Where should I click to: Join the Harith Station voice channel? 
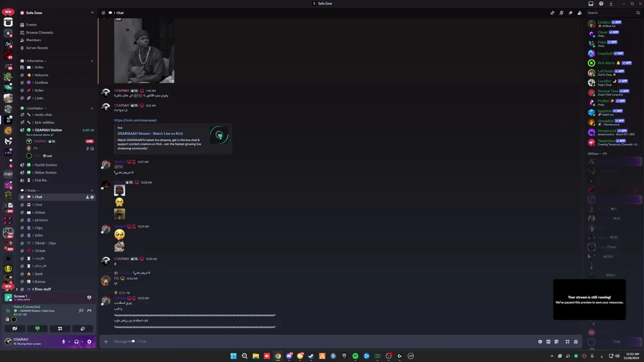tap(57, 165)
